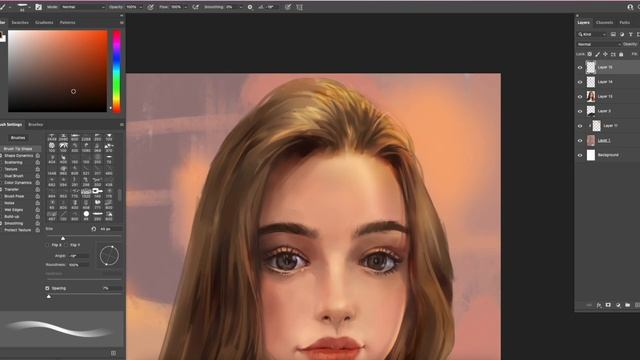Viewport: 640px width, 360px height.
Task: Click lock icon next to Wet Edges
Action: pos(38,210)
